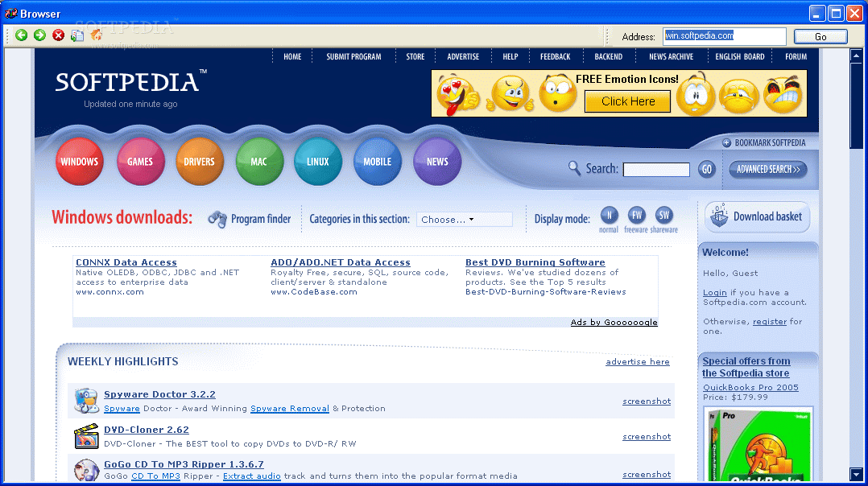Switch display mode to shareware (SW)

click(x=663, y=216)
